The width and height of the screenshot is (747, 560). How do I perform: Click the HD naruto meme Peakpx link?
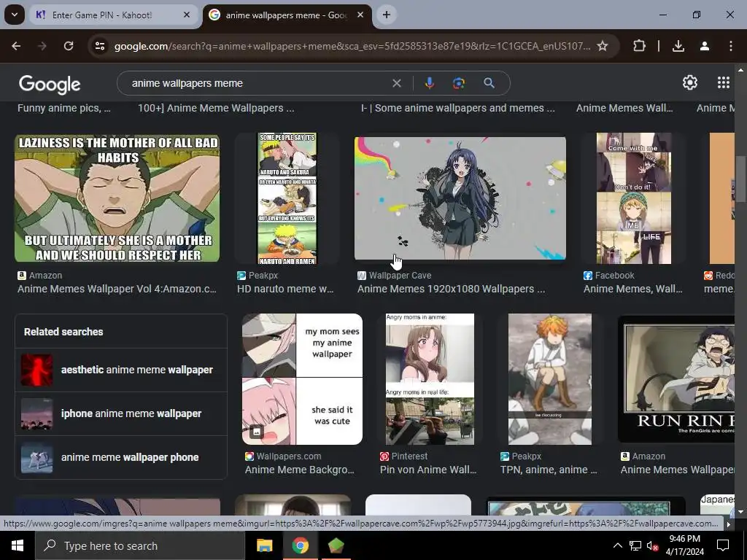coord(285,289)
